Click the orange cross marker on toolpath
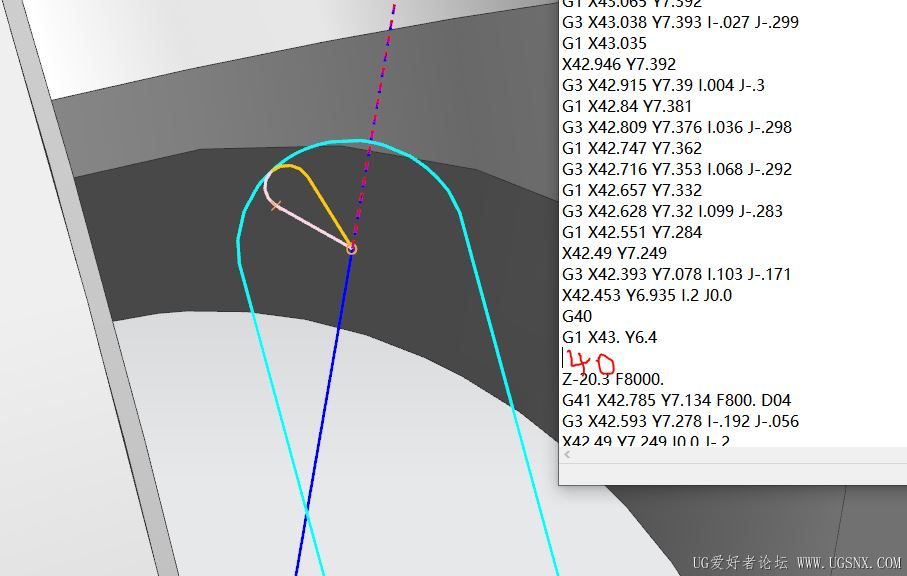 [276, 205]
